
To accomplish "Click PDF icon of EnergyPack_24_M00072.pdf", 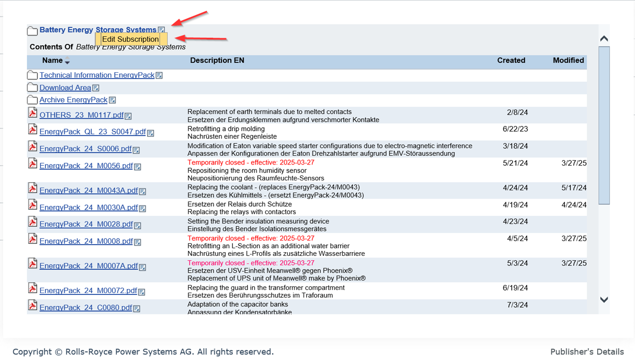I will pyautogui.click(x=33, y=288).
